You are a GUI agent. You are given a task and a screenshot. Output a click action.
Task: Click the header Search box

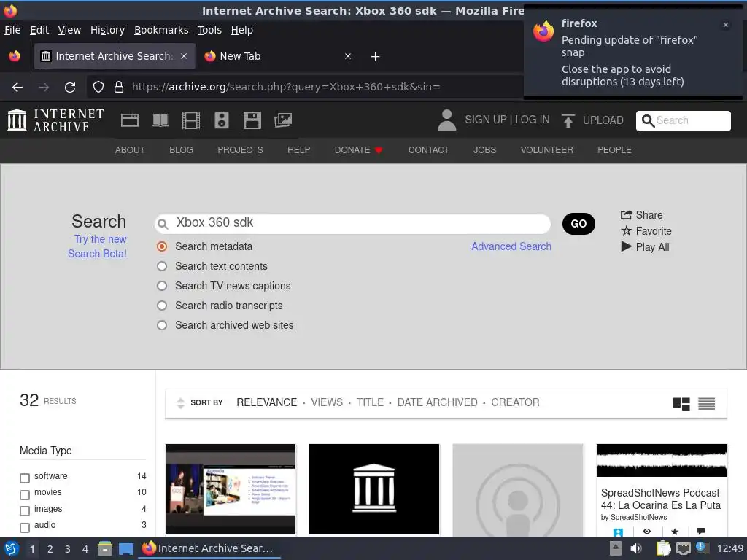(683, 120)
